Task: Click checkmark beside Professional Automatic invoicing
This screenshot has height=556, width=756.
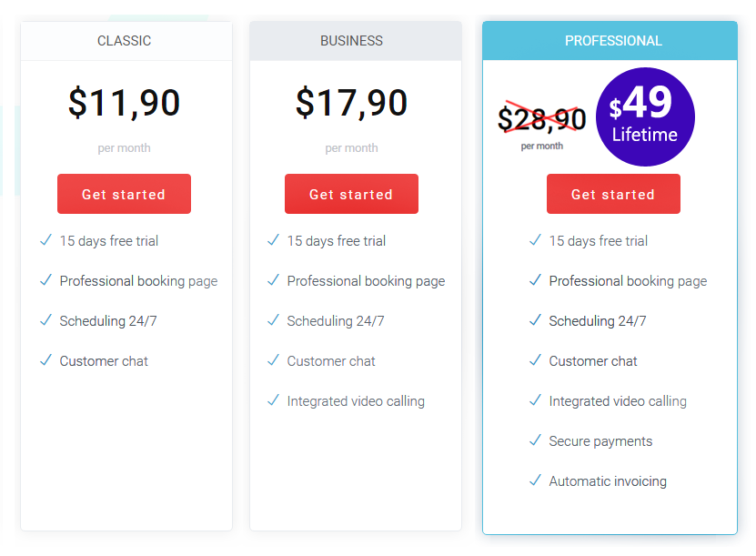Action: 535,480
